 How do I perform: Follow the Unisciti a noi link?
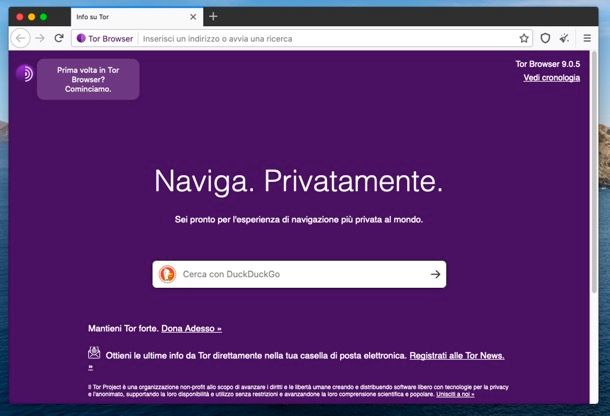coord(455,394)
